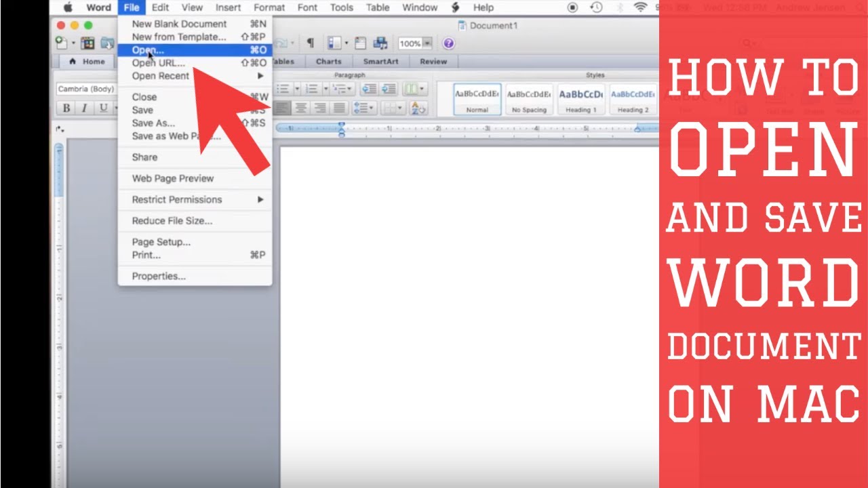Apply the Heading 1 style
This screenshot has height=488, width=868.
pos(581,100)
